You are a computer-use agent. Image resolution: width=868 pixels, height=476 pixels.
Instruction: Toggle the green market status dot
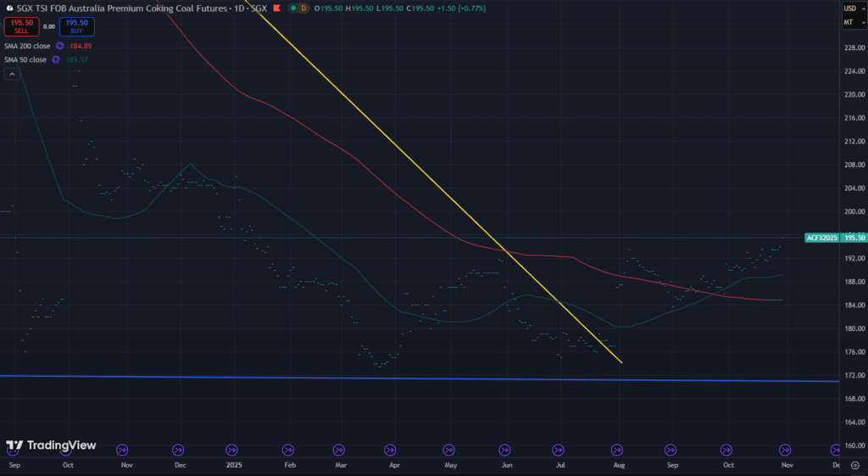tap(292, 8)
